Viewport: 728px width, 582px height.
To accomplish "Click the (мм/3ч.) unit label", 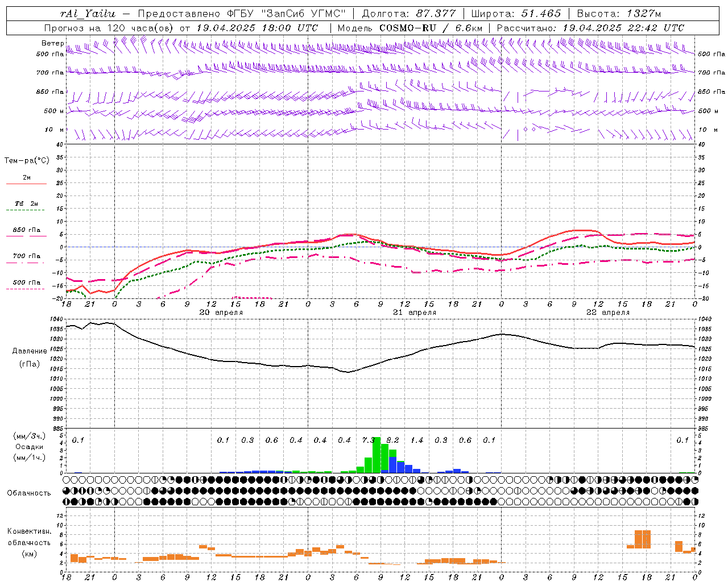I will [x=30, y=436].
